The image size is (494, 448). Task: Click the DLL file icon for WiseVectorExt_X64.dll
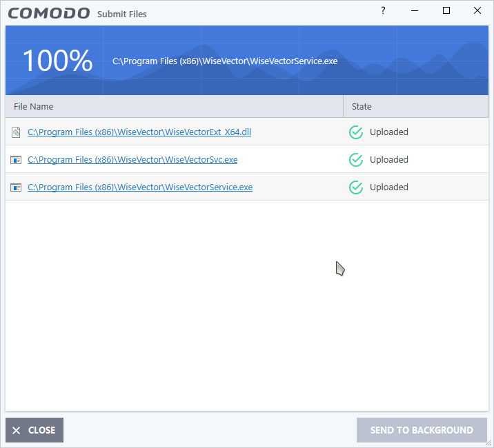(x=16, y=132)
